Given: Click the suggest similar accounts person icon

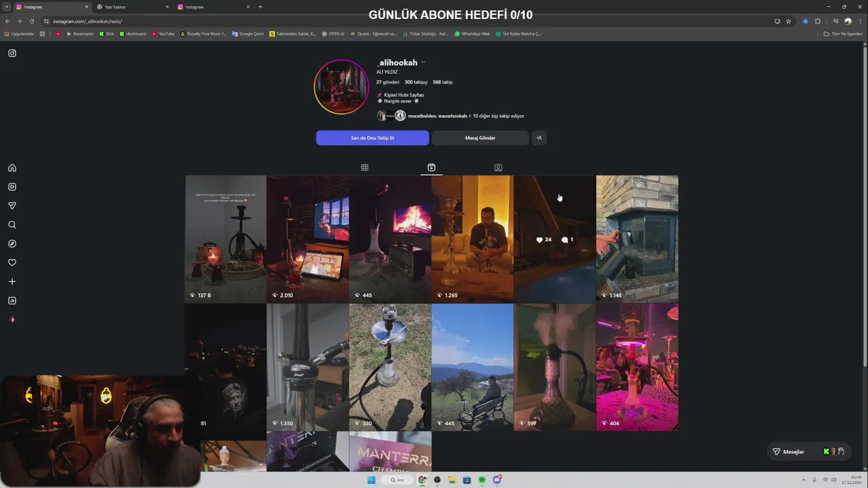Looking at the screenshot, I should pyautogui.click(x=539, y=138).
